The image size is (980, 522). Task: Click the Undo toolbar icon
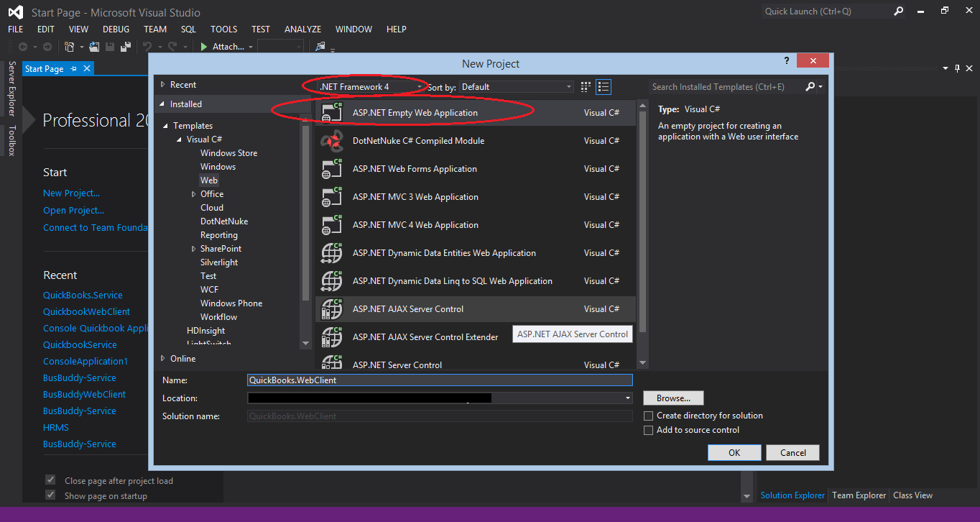147,47
